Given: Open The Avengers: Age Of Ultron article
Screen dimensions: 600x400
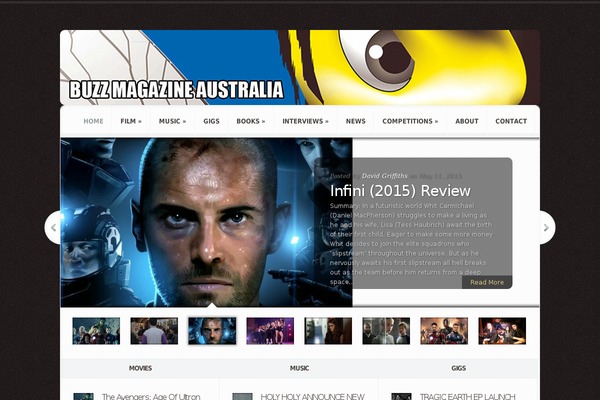Looking at the screenshot, I should pos(151,396).
